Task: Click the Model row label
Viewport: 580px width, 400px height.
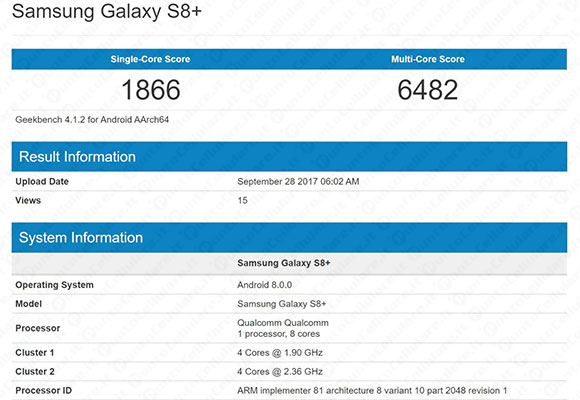Action: pos(28,304)
